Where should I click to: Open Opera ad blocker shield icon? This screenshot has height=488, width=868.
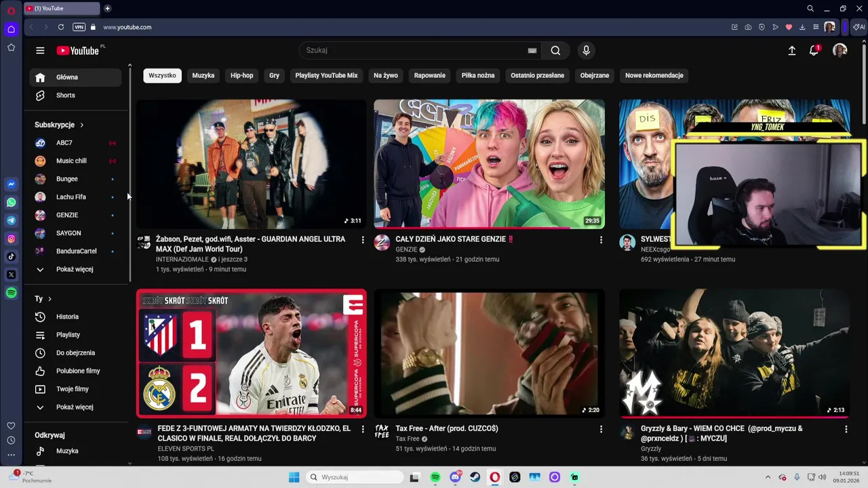pyautogui.click(x=762, y=27)
